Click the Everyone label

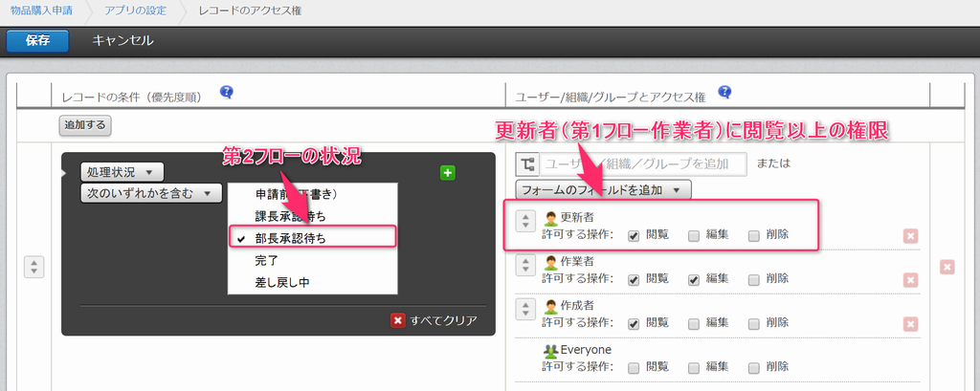587,350
